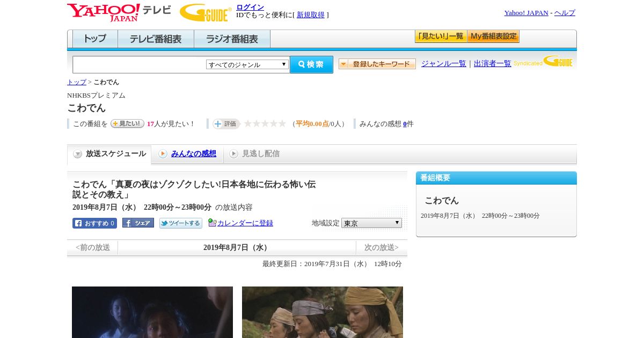Click the 番組概要 panel header
Viewport: 644px width, 338px height.
(496, 178)
